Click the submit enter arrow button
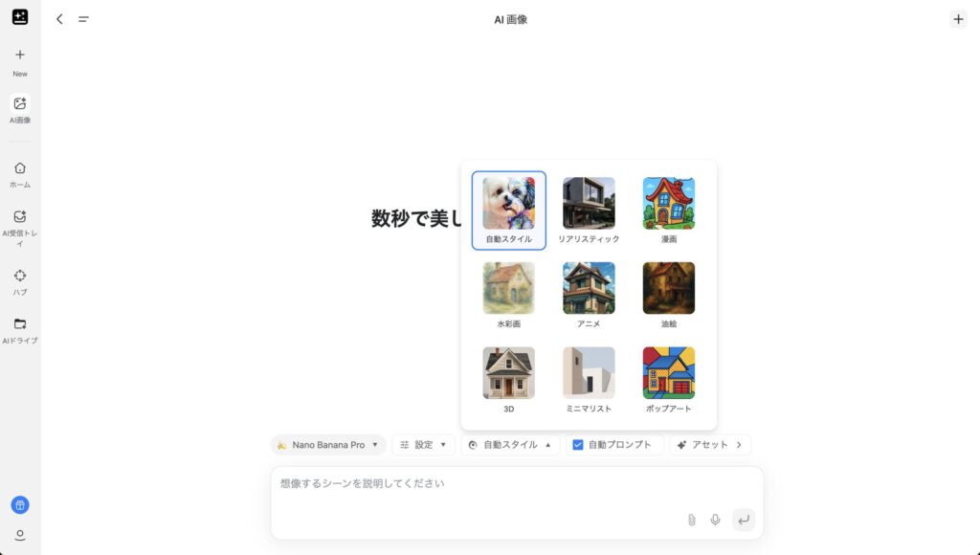Screen dimensions: 980x555 pos(744,520)
